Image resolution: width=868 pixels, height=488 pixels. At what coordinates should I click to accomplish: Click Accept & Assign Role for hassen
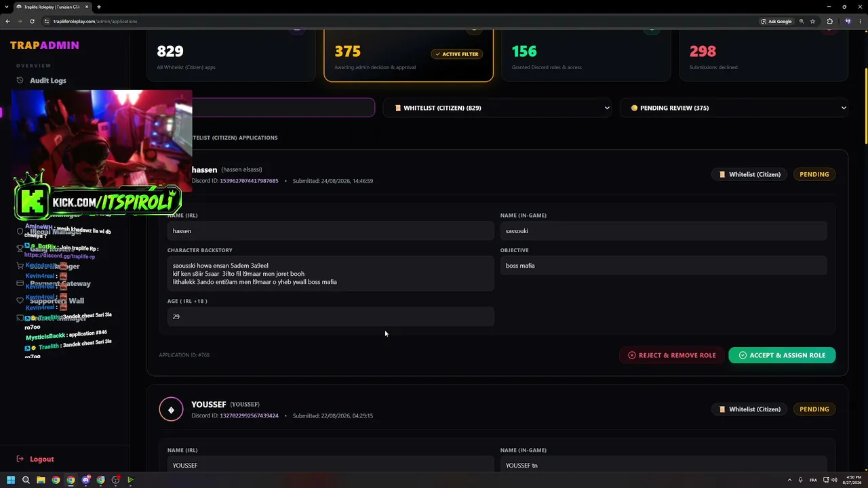(782, 355)
